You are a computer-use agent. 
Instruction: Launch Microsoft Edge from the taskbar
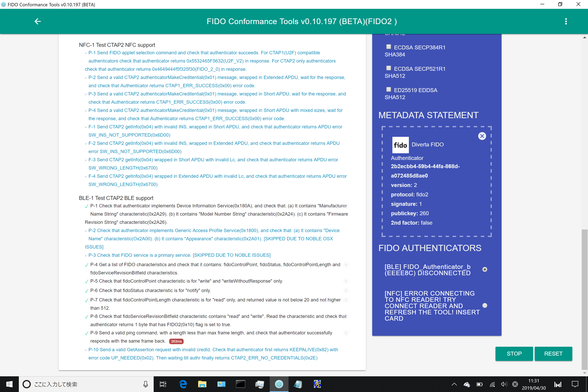pyautogui.click(x=183, y=384)
